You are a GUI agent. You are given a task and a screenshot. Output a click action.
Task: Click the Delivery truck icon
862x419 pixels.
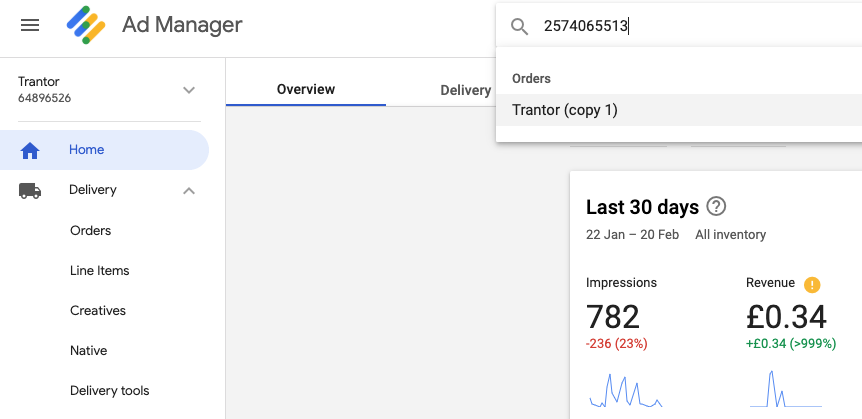30,190
